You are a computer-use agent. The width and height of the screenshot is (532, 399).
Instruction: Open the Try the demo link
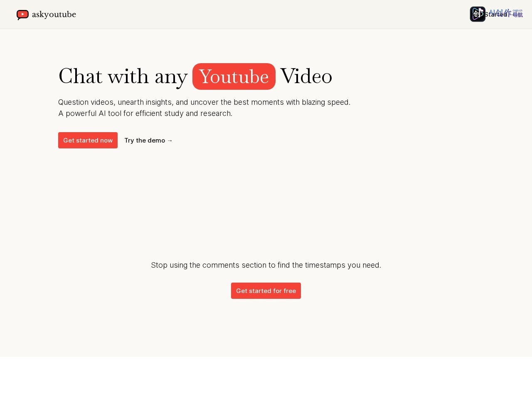(148, 140)
